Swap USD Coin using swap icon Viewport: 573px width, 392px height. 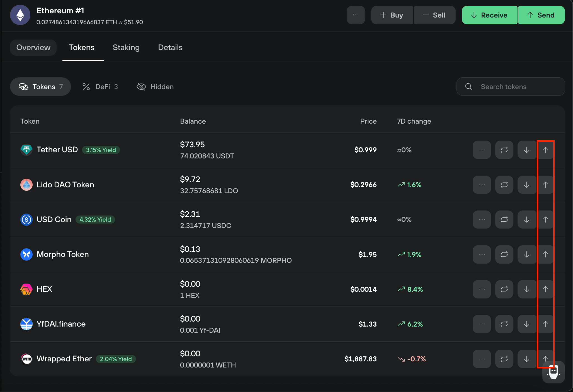504,219
